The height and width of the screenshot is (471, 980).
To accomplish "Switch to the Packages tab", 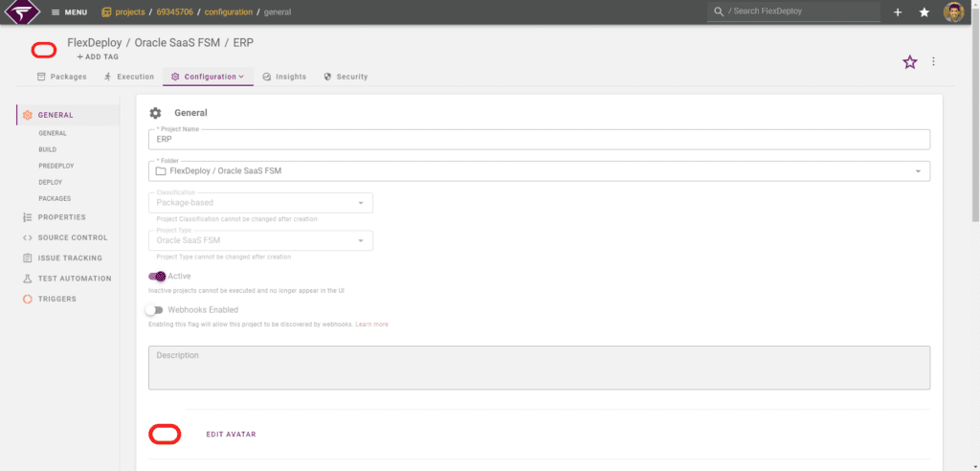I will (x=61, y=77).
